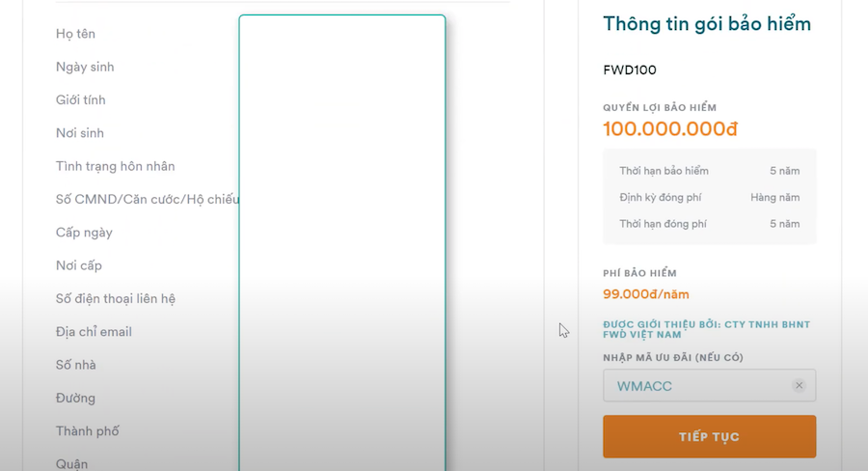
Task: Click the 100.000.000đ benefit amount
Action: click(670, 128)
